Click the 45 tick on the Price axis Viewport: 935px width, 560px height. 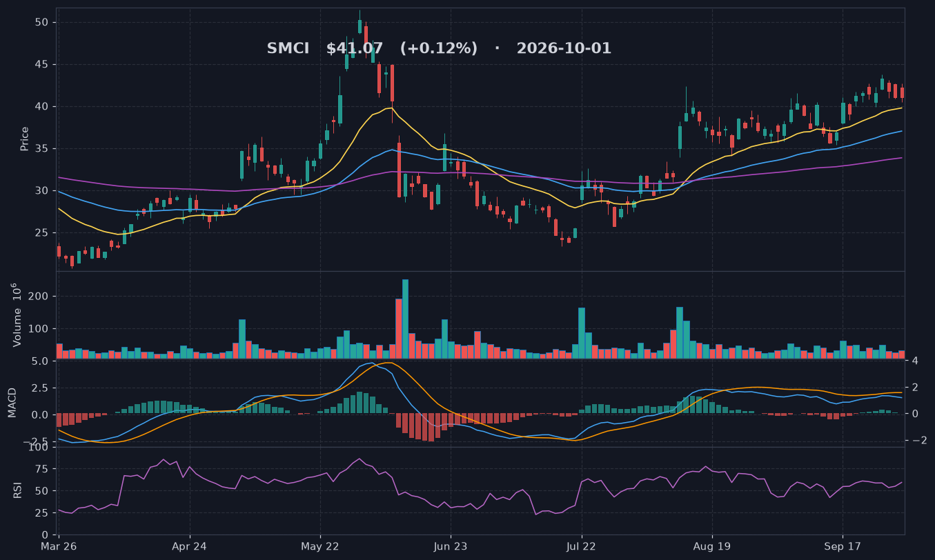[x=41, y=65]
